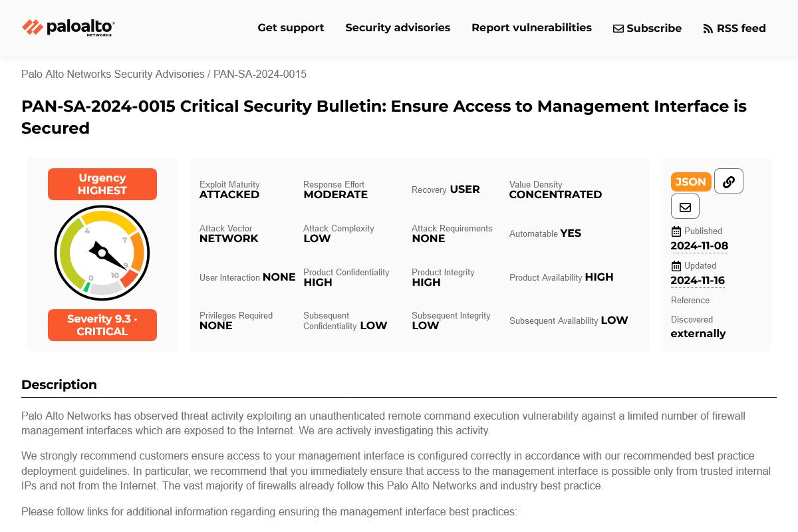Screen dimensions: 798x532
Task: Click Subsequent Confidentiality LOW metric
Action: click(345, 321)
